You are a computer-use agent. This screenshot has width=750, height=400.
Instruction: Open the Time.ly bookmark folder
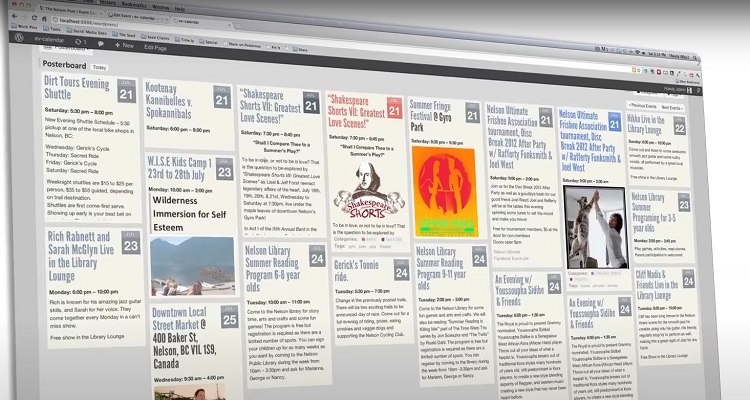coord(184,40)
